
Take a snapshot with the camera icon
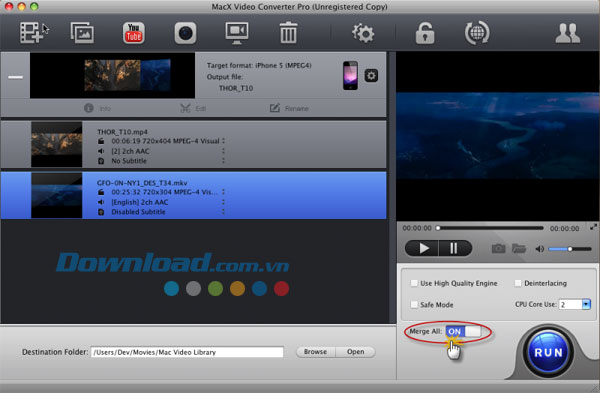coord(498,249)
